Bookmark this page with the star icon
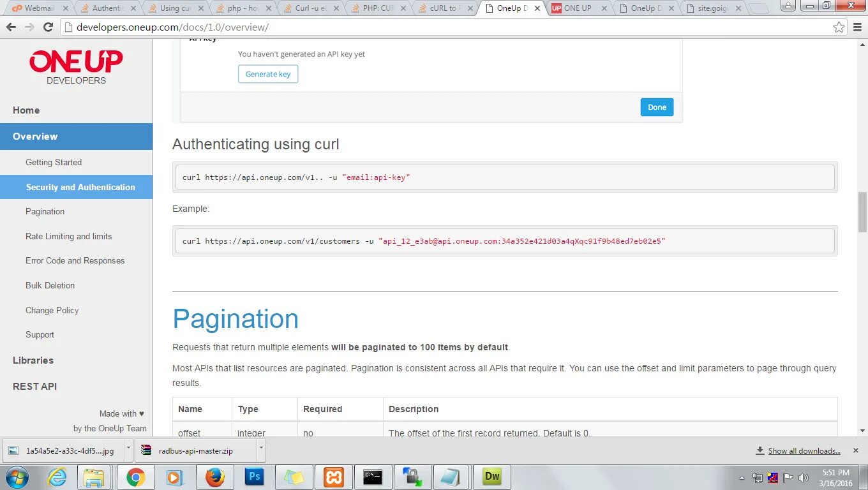The image size is (868, 490). (x=839, y=27)
